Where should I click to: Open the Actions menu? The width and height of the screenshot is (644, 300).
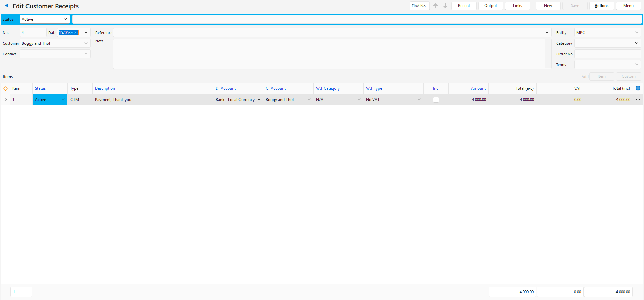(x=601, y=6)
